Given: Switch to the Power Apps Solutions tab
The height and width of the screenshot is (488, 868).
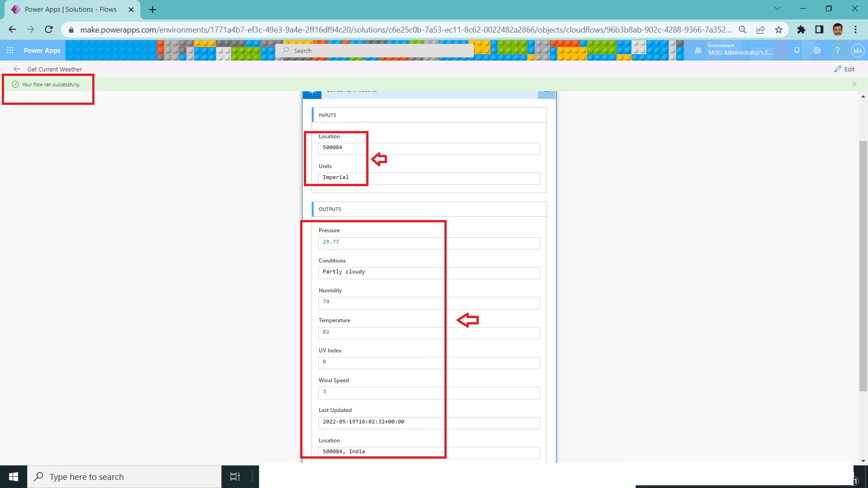Looking at the screenshot, I should 70,9.
